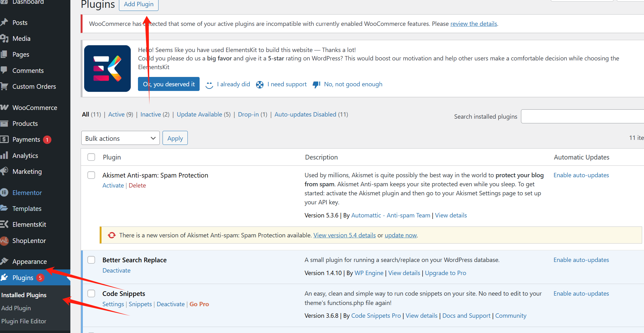The image size is (644, 333).
Task: Click the support lifebuoy icon
Action: click(x=260, y=84)
